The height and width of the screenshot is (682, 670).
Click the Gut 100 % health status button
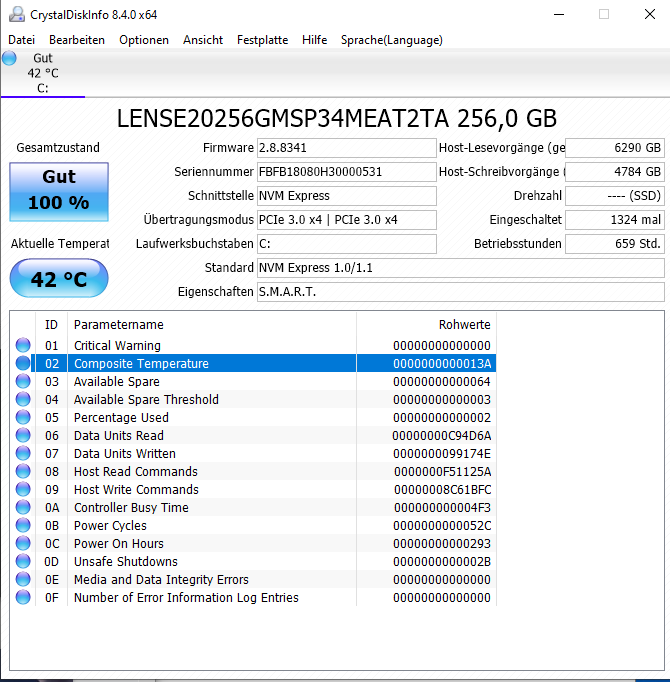59,192
